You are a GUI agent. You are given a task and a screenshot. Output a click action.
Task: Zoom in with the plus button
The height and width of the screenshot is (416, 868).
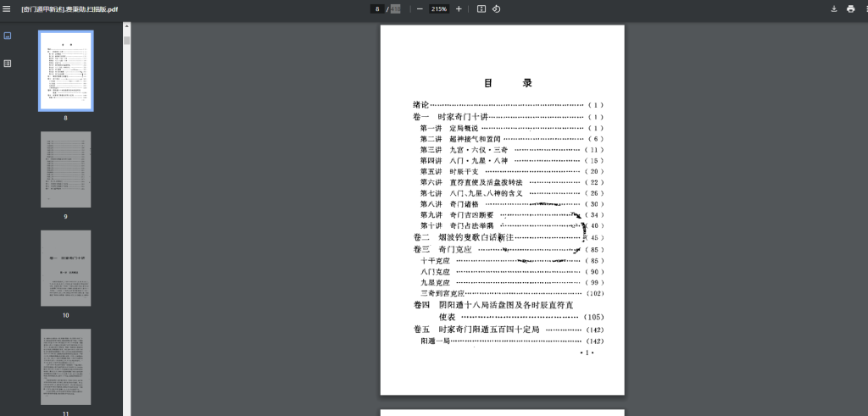(459, 8)
